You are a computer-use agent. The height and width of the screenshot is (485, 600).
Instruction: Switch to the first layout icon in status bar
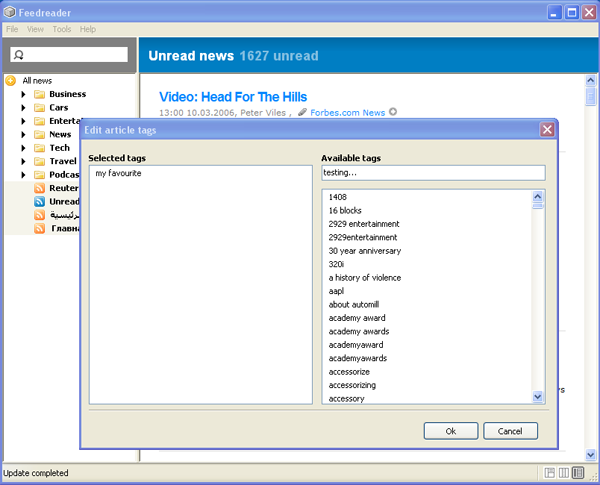coord(550,472)
